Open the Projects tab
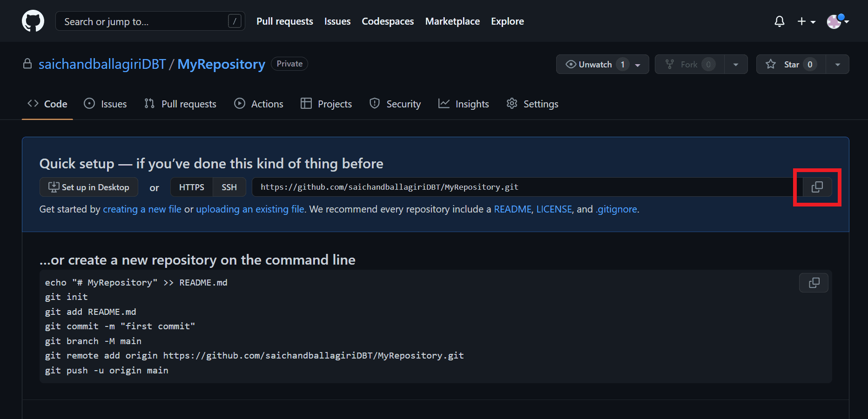Screen dimensions: 868x419 click(326, 104)
